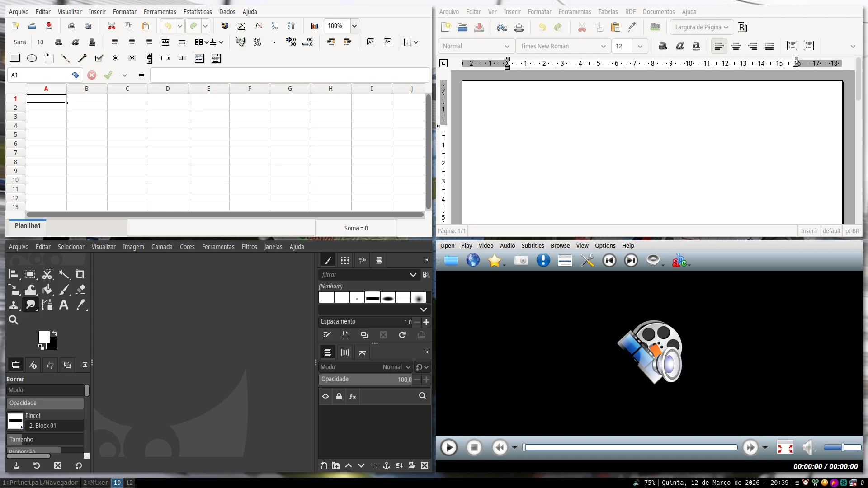This screenshot has height=488, width=868.
Task: Open the Subtitles menu in media player
Action: 533,245
